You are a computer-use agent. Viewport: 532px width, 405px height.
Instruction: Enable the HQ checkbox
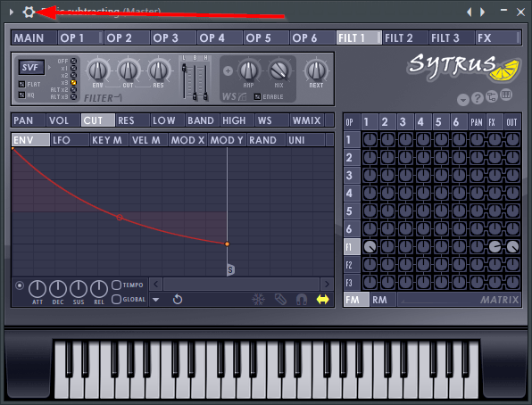point(21,95)
